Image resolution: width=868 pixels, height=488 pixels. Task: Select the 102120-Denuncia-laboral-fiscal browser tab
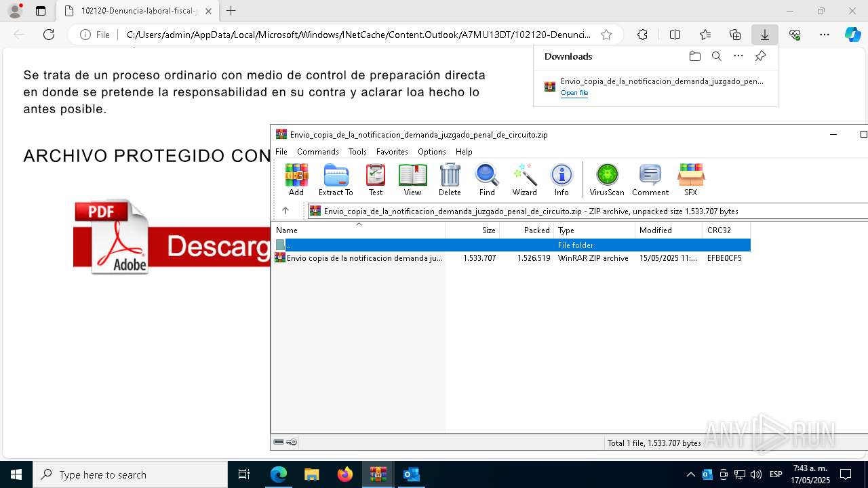click(139, 11)
